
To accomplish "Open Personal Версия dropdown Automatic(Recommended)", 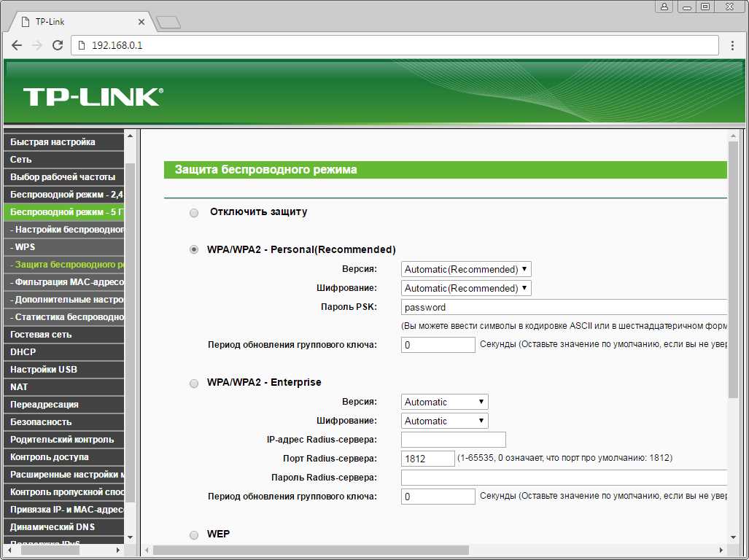I will 466,269.
